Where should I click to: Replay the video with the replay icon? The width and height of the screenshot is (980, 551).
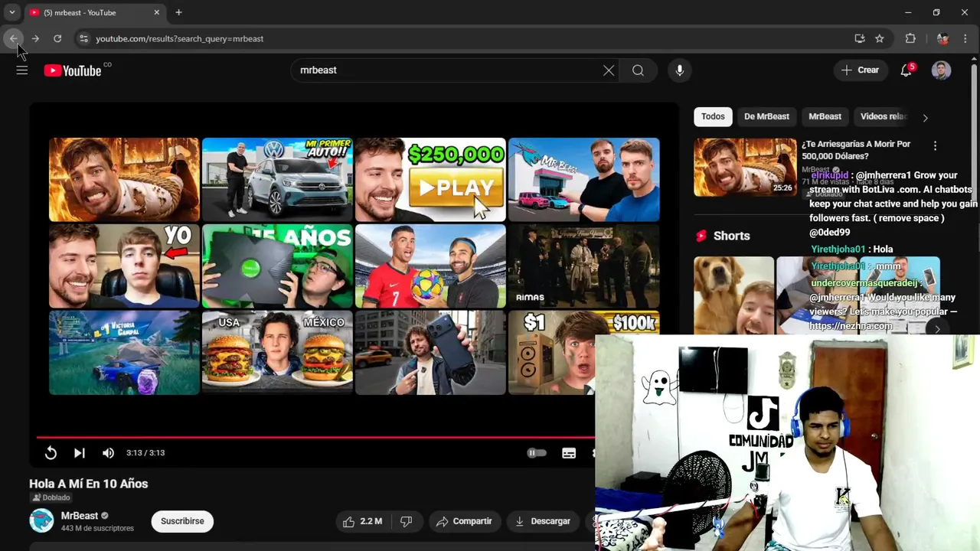click(51, 453)
